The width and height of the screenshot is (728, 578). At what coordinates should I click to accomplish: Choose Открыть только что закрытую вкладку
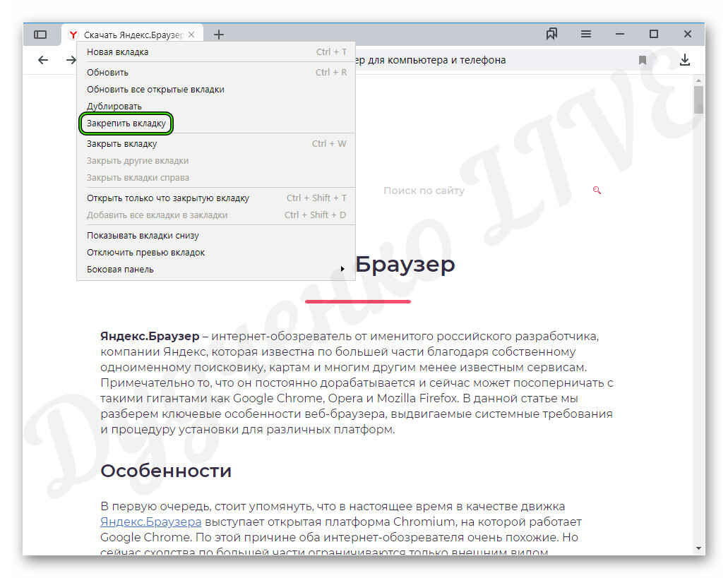tap(216, 198)
